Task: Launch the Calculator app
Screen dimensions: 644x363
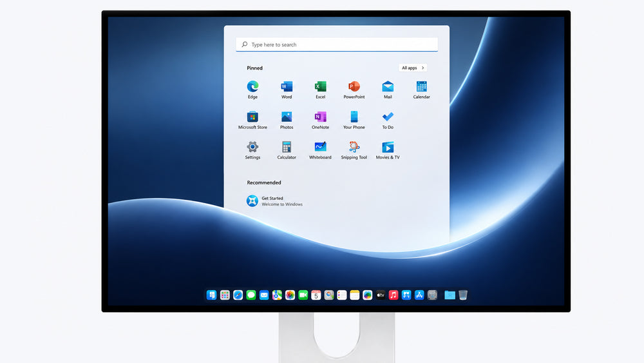Action: [x=287, y=147]
